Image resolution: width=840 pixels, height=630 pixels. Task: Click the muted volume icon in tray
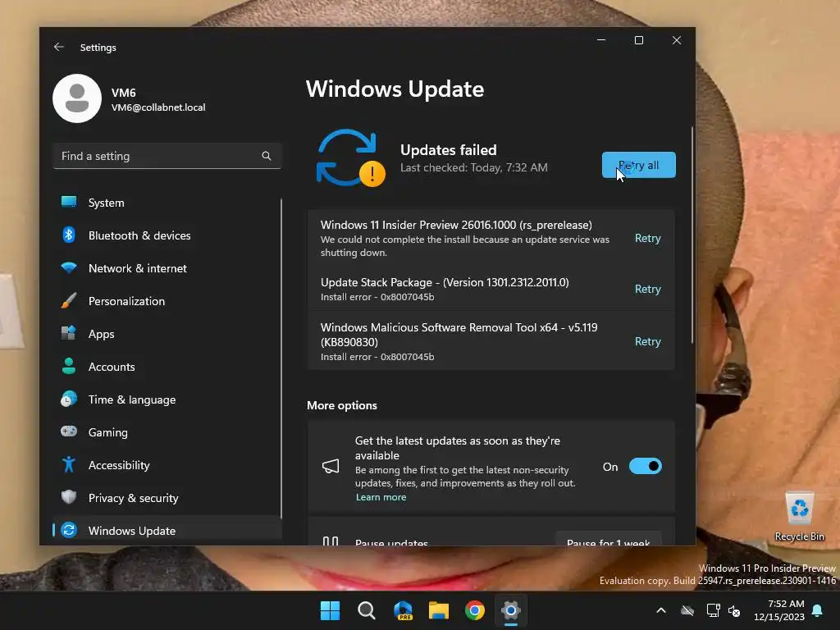[x=734, y=610]
